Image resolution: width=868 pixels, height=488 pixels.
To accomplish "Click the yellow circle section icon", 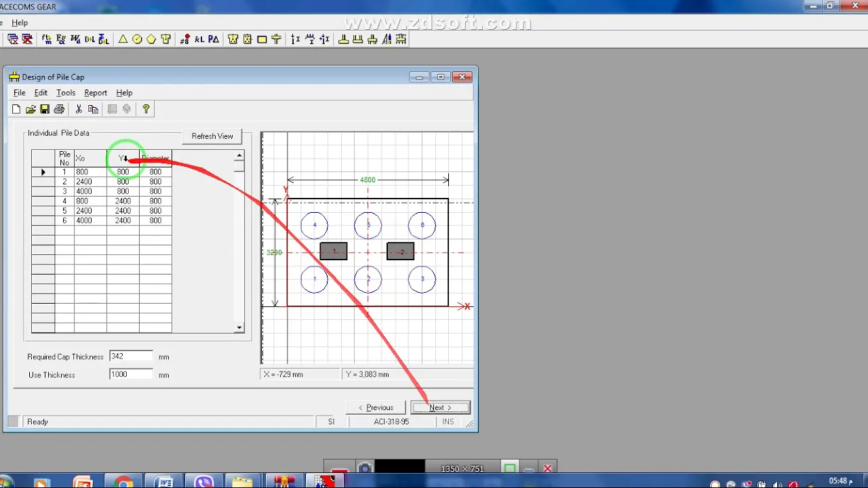I will [x=137, y=39].
